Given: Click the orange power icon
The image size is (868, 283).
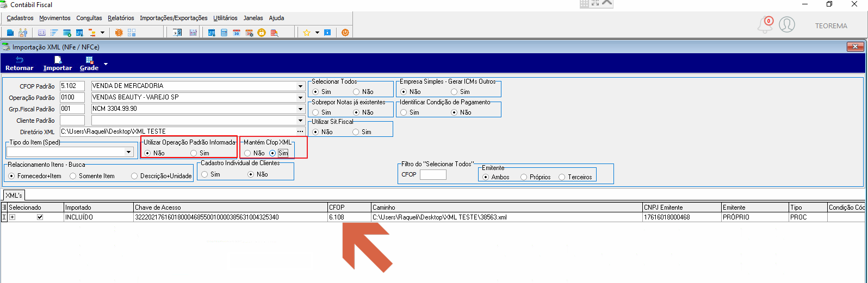Looking at the screenshot, I should coord(345,33).
